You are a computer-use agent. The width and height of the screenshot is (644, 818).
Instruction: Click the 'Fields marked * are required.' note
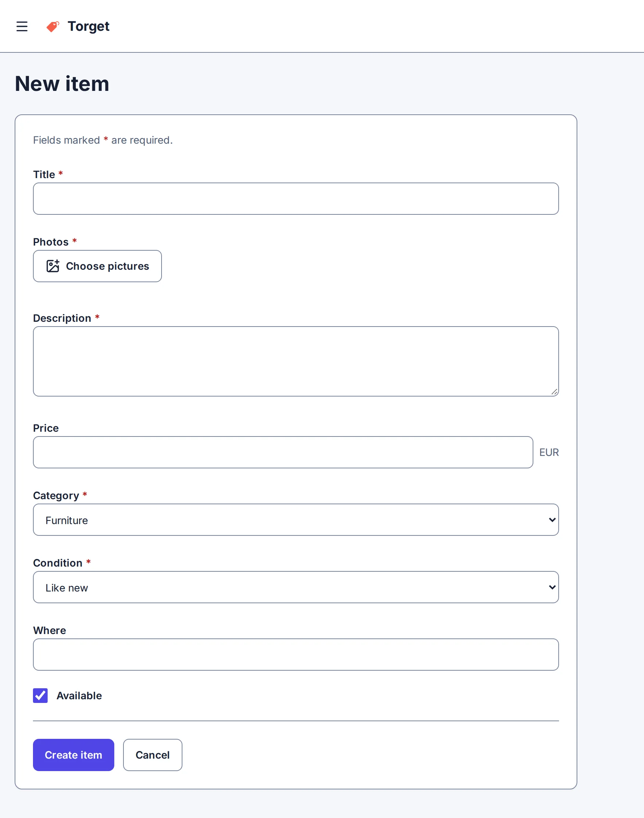[x=103, y=140]
